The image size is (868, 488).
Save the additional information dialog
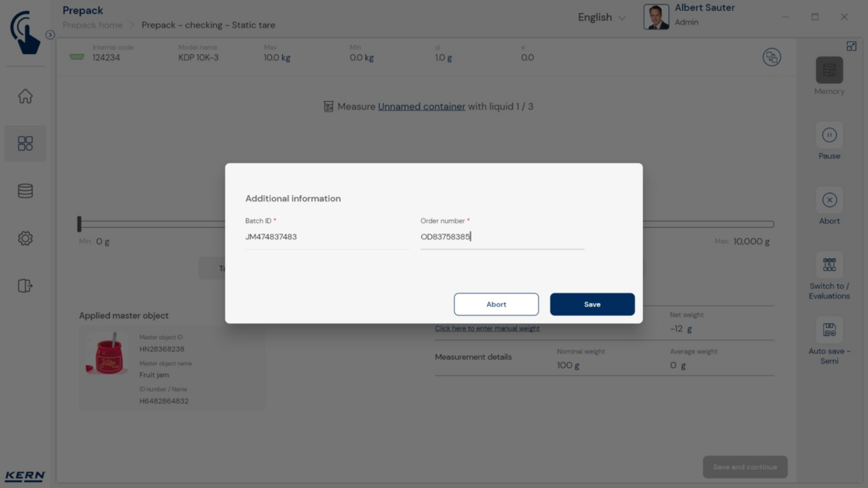[592, 304]
